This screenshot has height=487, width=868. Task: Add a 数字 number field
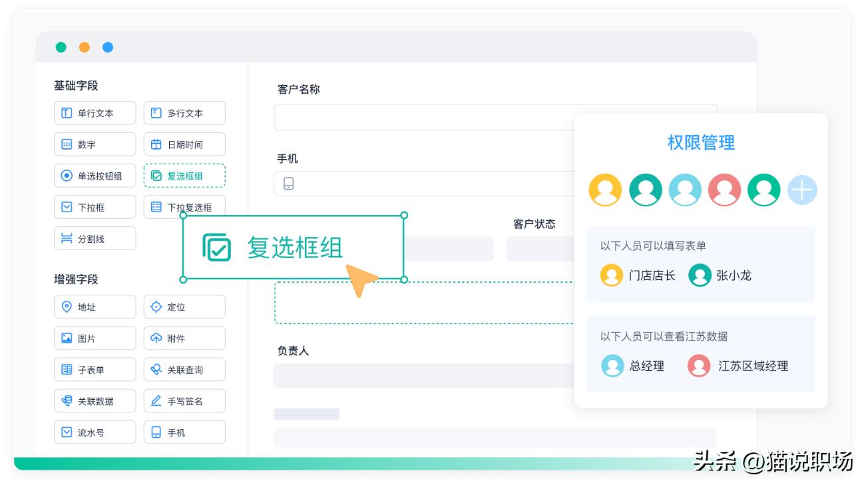point(95,144)
